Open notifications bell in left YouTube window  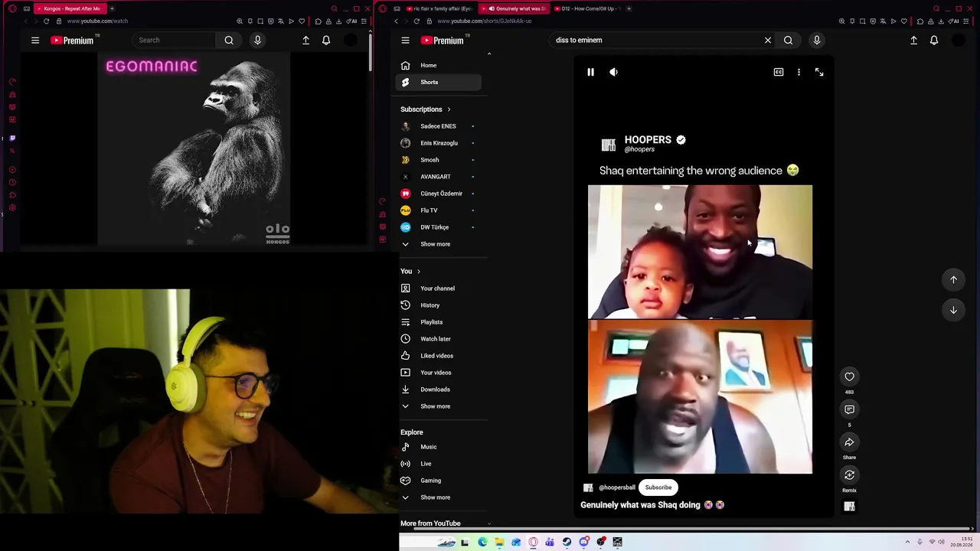(326, 40)
